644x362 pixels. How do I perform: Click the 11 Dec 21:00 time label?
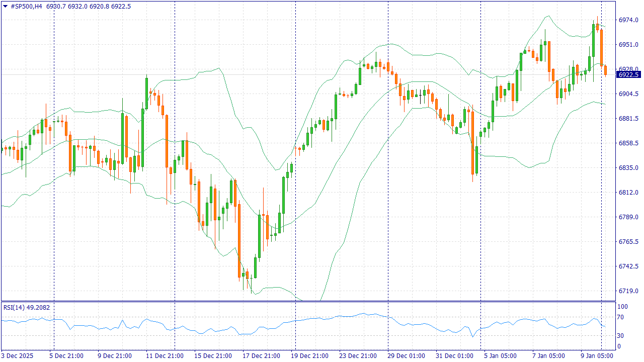coord(164,356)
